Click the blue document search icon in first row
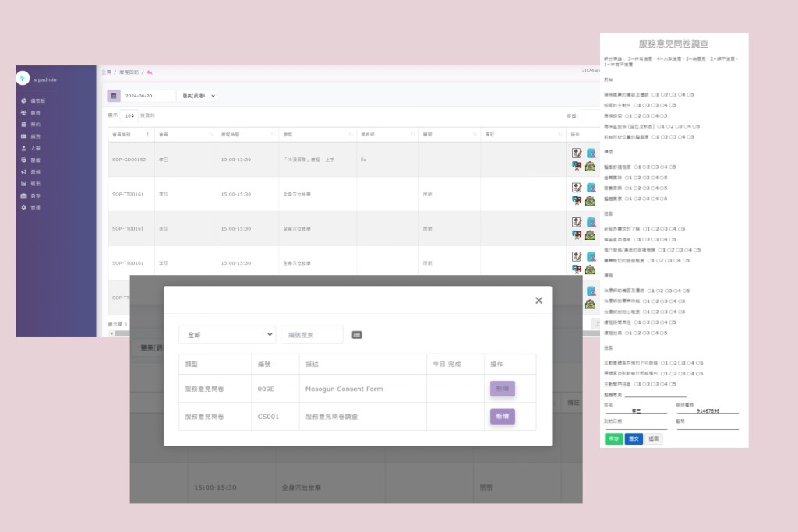The width and height of the screenshot is (798, 532). [x=591, y=153]
